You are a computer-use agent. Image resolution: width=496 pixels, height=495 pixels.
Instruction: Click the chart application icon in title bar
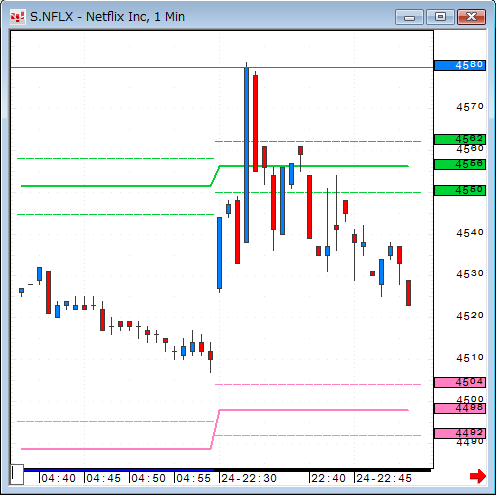(17, 17)
